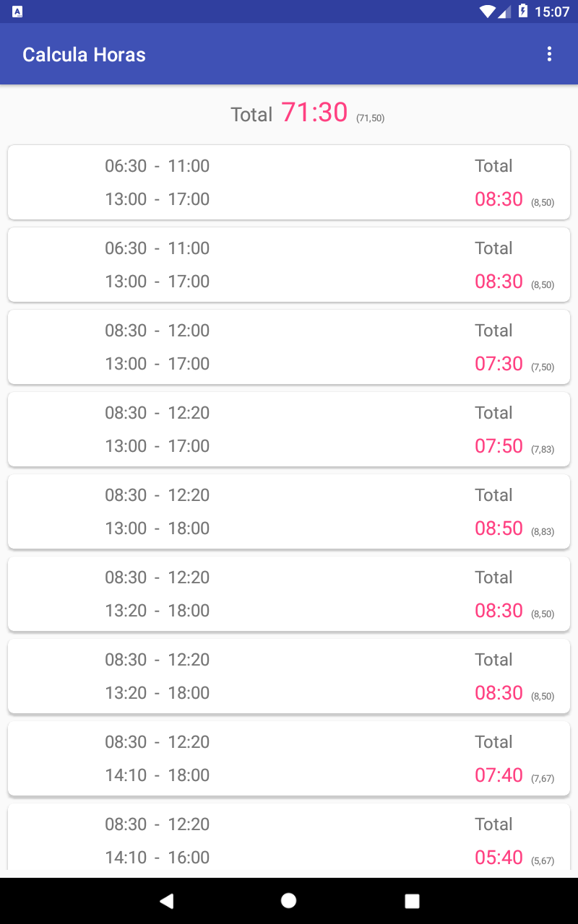Tap the notification icon at top-left status bar
578x924 pixels.
coord(17,12)
